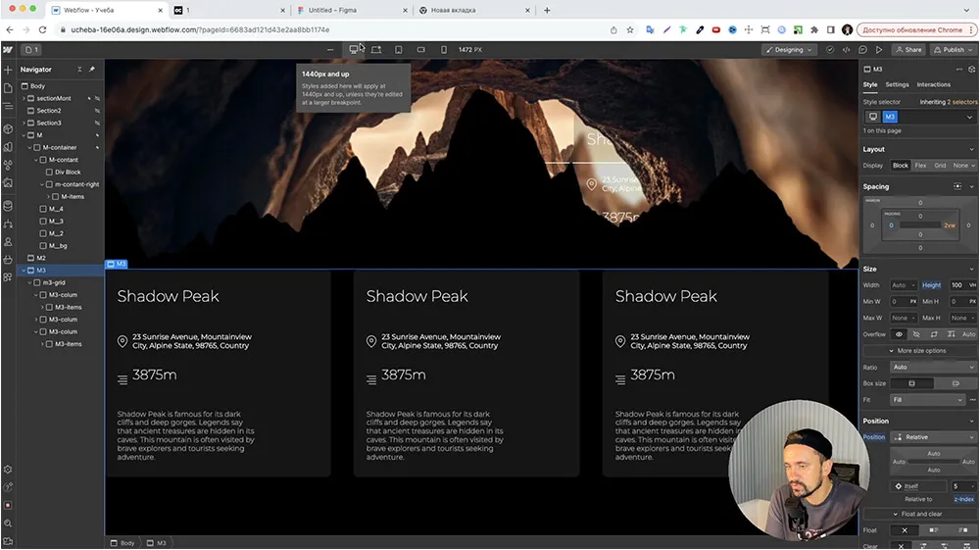Collapse the m3-grid tree item

tap(30, 282)
